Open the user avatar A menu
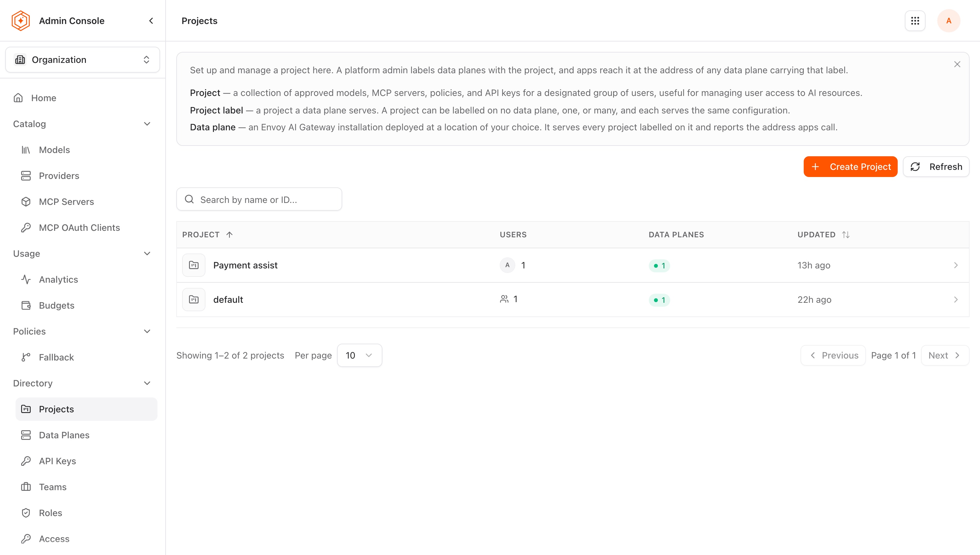Viewport: 980px width, 555px height. [948, 20]
